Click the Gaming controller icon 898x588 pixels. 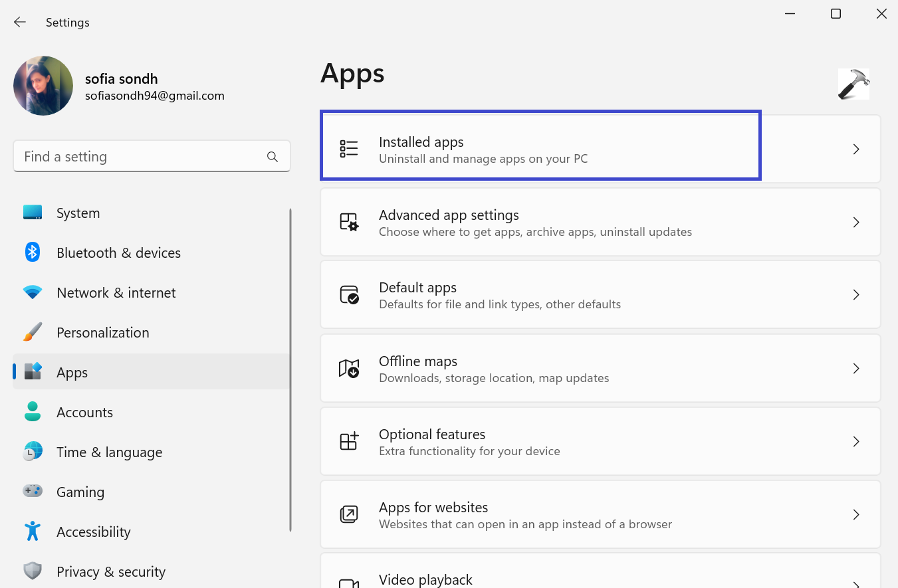[33, 492]
